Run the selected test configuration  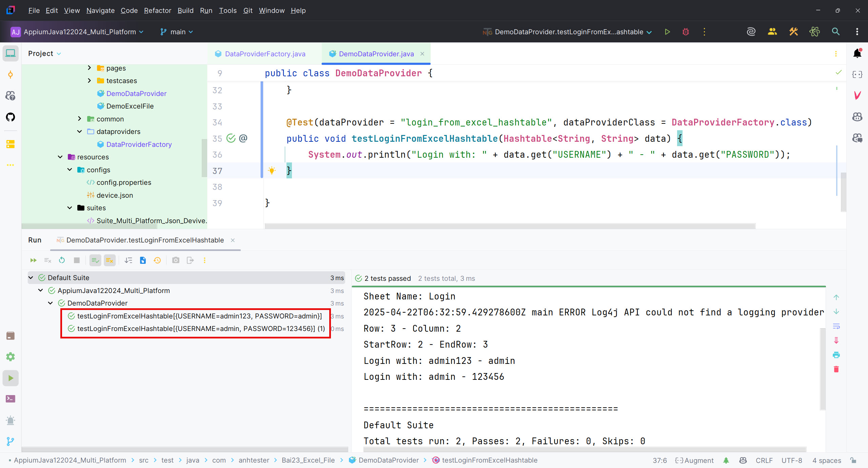click(667, 32)
